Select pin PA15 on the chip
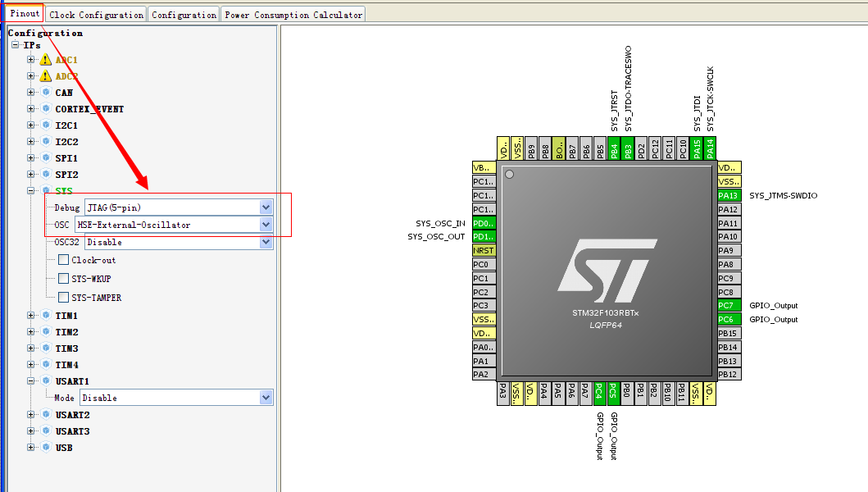868x492 pixels. coord(697,148)
